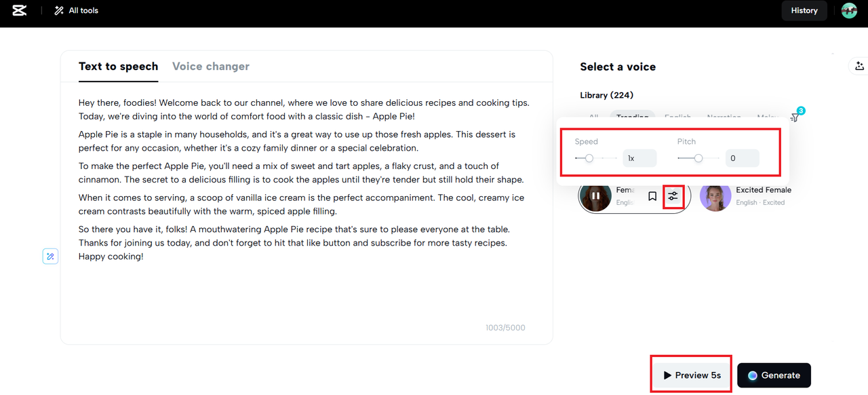Click the Speed slider handle

(x=589, y=158)
